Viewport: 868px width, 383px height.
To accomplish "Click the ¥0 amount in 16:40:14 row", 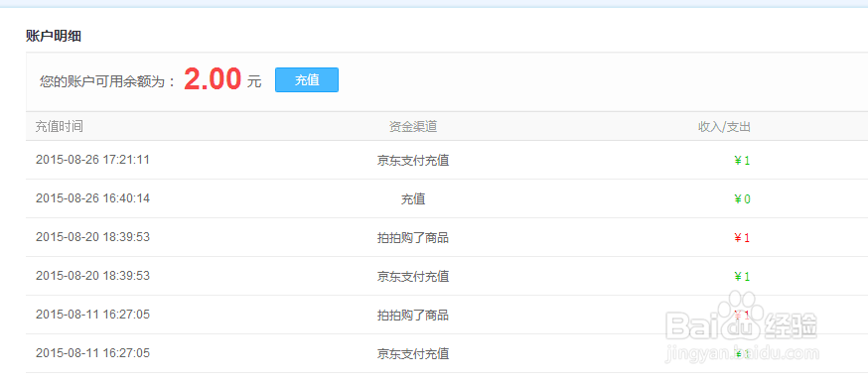I will tap(742, 199).
